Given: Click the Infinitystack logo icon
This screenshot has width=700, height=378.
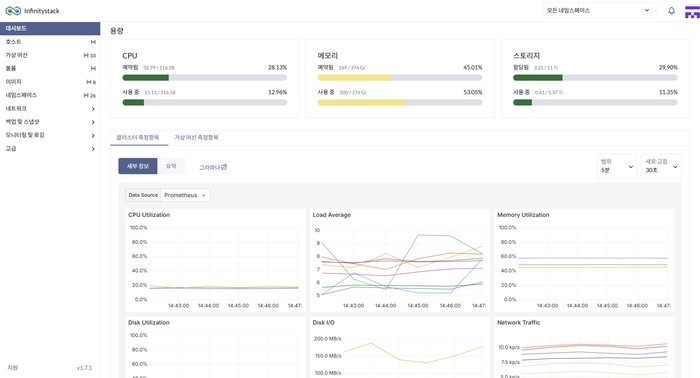Looking at the screenshot, I should 13,11.
